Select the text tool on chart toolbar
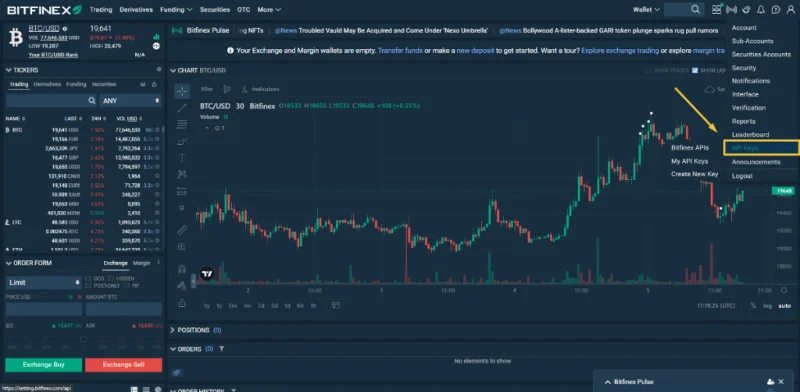This screenshot has width=800, height=392. tap(182, 158)
